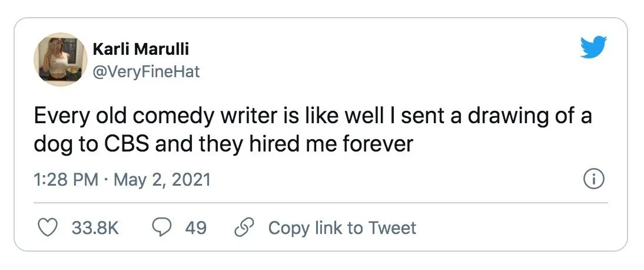Open the @VeryFineHat handle link
Image resolution: width=644 pixels, height=270 pixels.
click(x=146, y=71)
